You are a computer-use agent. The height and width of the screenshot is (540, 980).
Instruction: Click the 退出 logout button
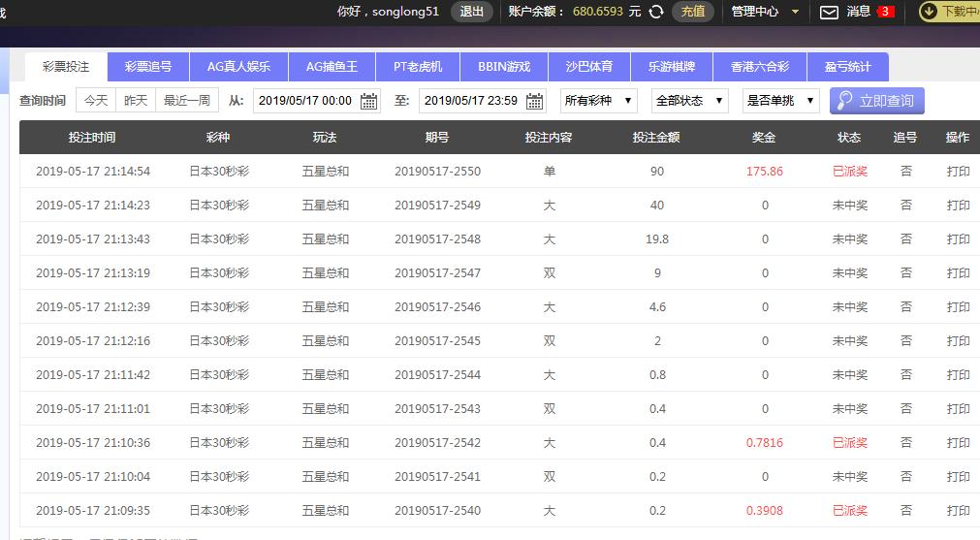472,12
